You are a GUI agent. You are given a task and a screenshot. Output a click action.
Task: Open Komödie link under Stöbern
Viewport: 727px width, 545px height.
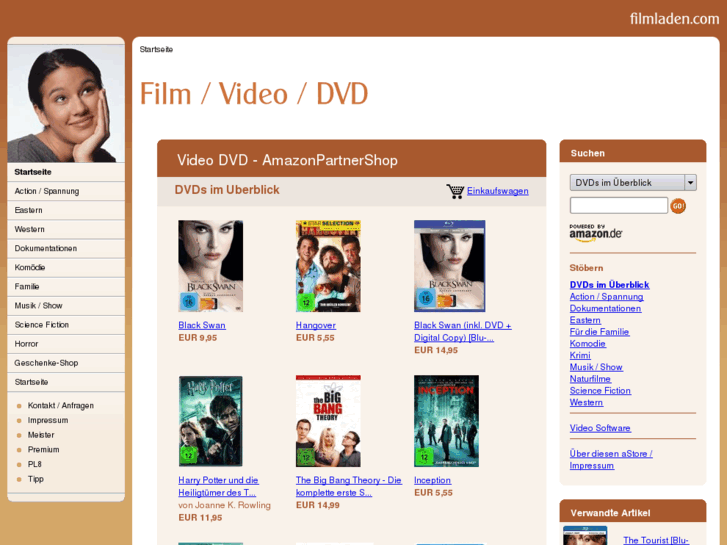point(588,344)
